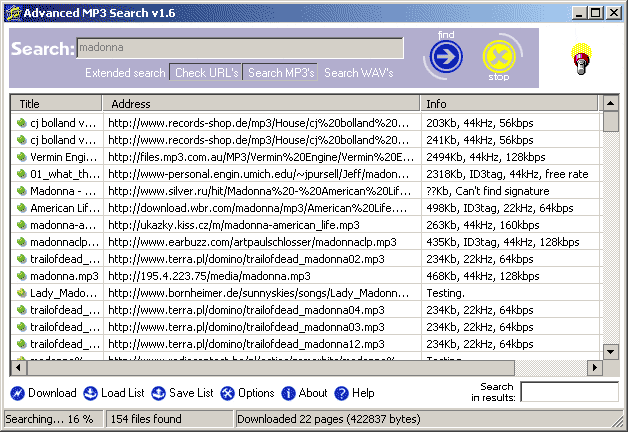Toggle the Search MP3's option

coord(281,72)
